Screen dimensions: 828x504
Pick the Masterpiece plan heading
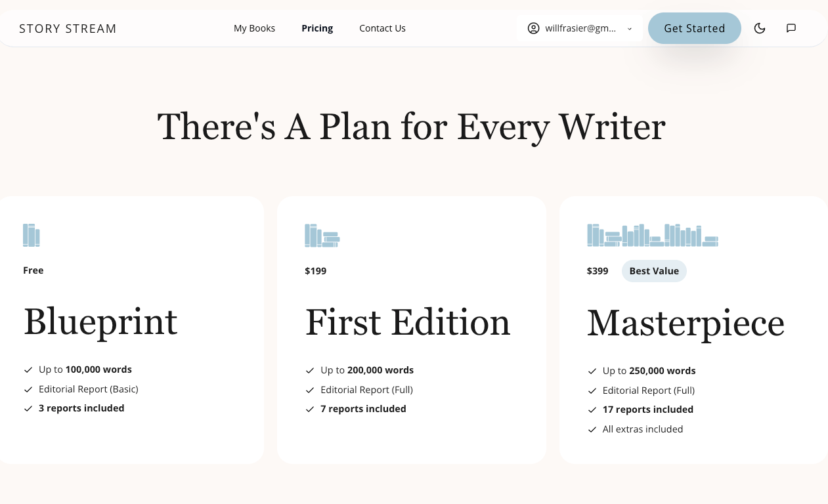point(686,323)
